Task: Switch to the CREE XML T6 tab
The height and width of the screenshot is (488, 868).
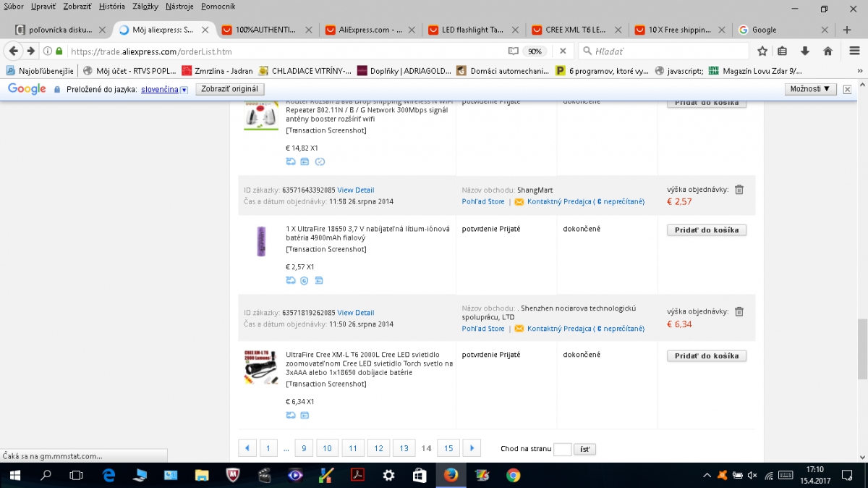Action: click(576, 30)
